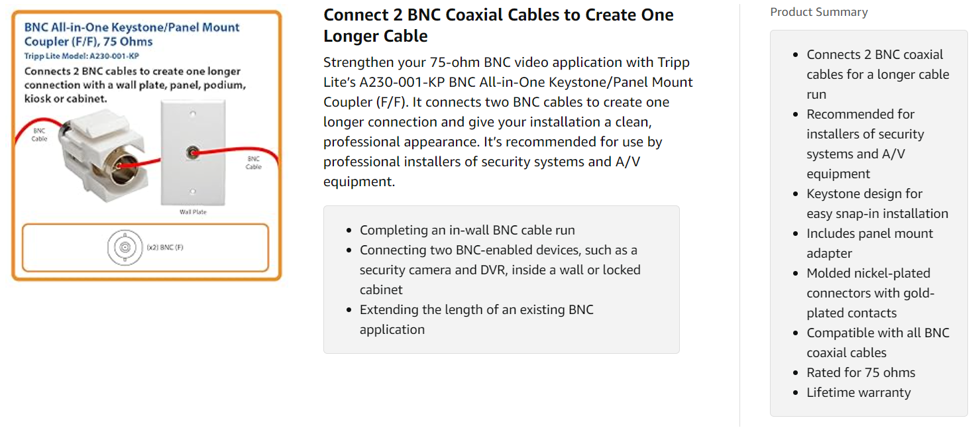Click the "(x2) BNC (F)" label

(165, 248)
